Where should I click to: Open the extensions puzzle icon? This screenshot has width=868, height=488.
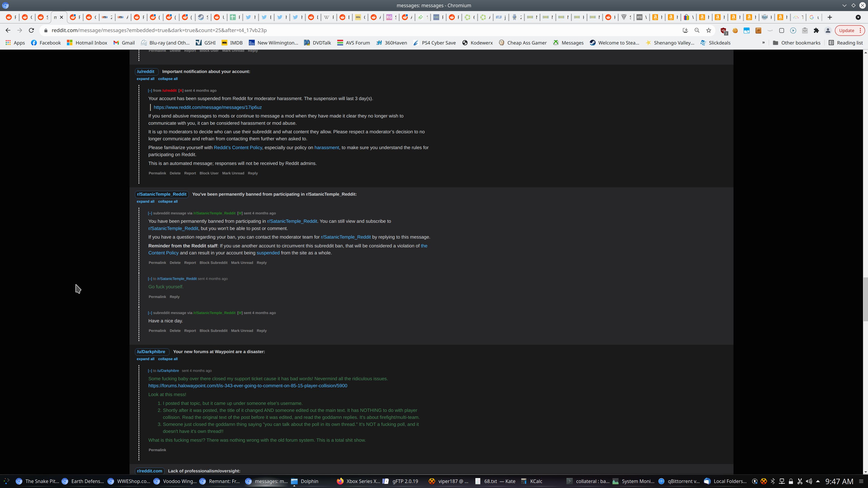816,30
